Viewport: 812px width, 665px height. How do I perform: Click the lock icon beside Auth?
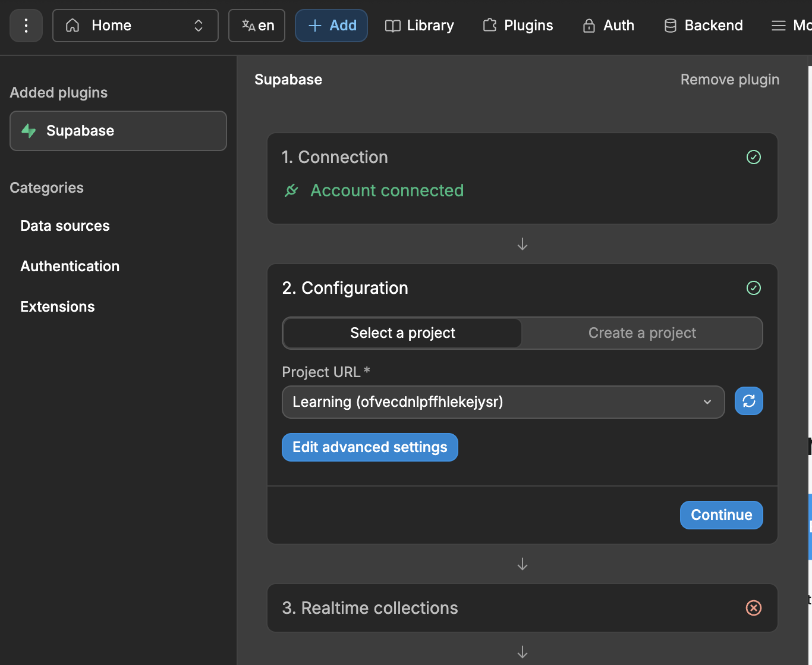click(x=589, y=26)
